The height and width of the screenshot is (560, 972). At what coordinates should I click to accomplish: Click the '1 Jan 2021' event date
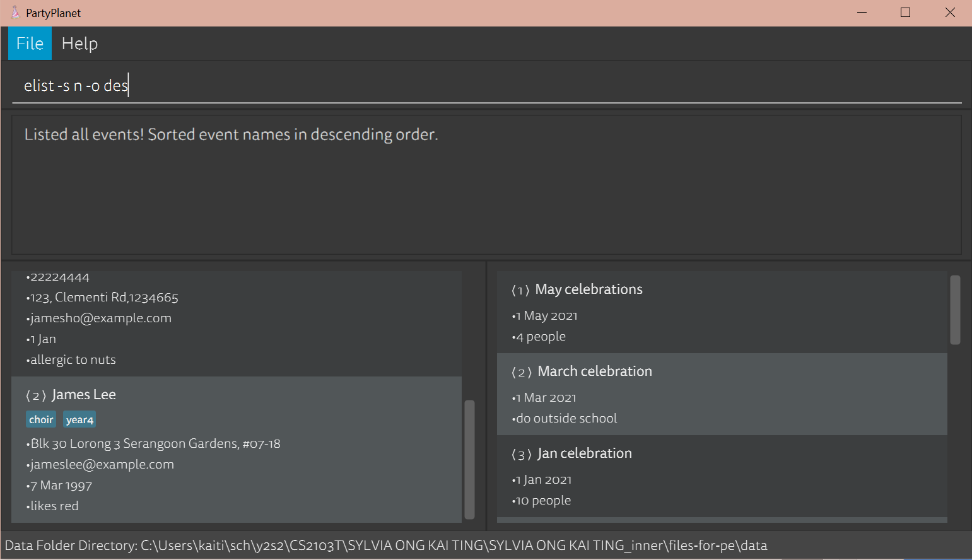(x=543, y=480)
